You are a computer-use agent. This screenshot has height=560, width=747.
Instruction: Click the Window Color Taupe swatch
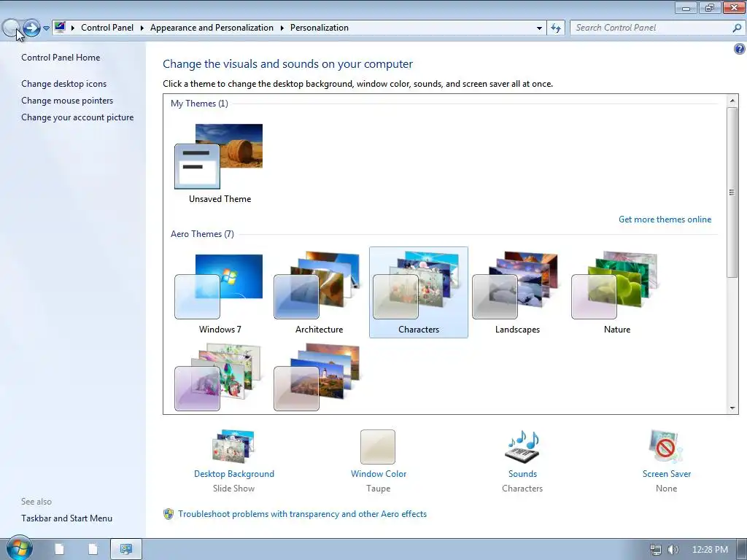[x=378, y=447]
